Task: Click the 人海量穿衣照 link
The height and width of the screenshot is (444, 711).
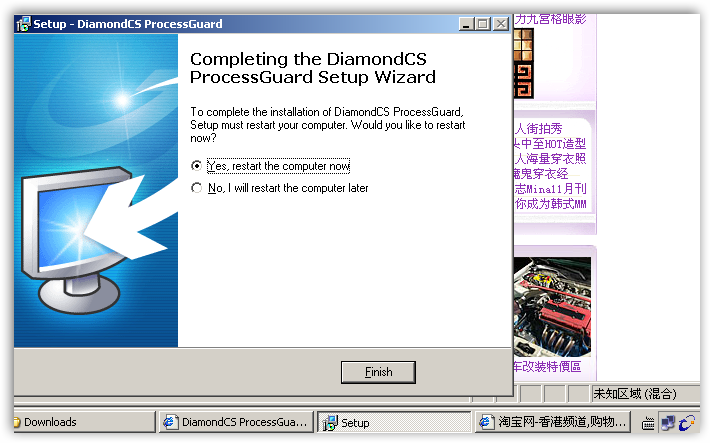Action: [550, 159]
